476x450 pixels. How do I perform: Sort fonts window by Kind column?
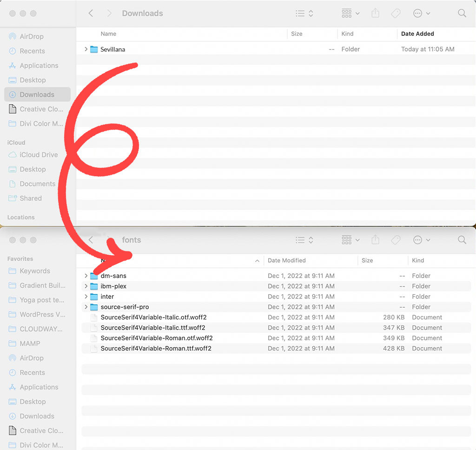(x=418, y=260)
